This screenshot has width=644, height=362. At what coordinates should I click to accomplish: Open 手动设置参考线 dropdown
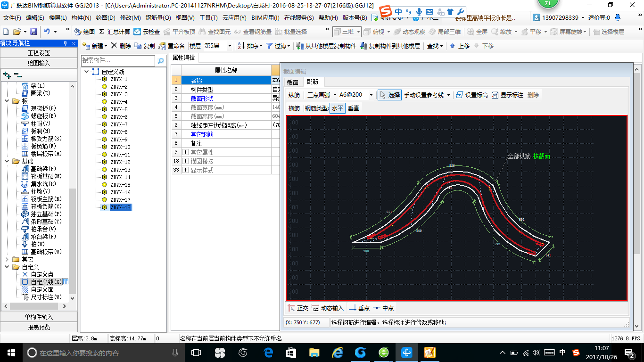click(448, 95)
